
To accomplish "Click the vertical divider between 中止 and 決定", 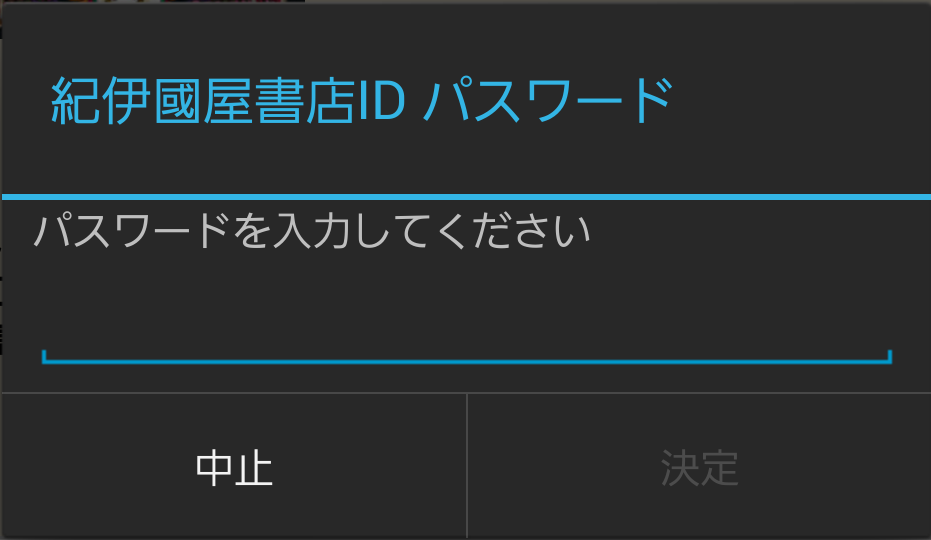I will pyautogui.click(x=467, y=466).
